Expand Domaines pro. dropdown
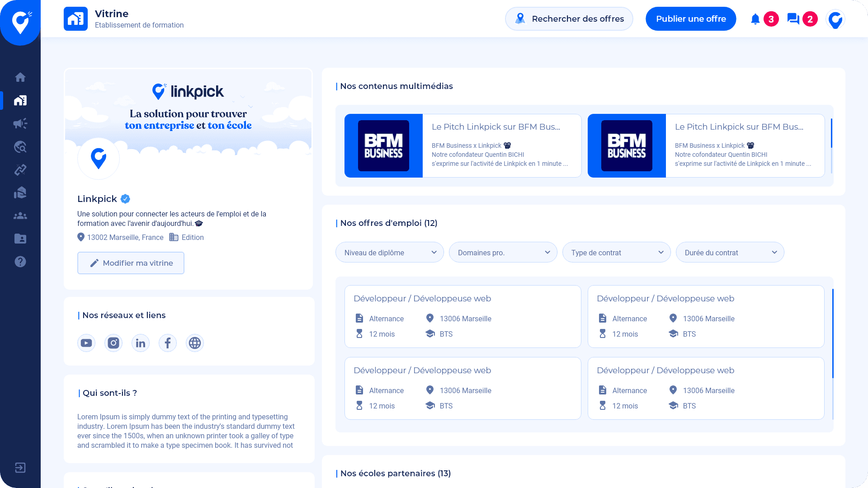Viewport: 868px width, 488px height. [503, 253]
